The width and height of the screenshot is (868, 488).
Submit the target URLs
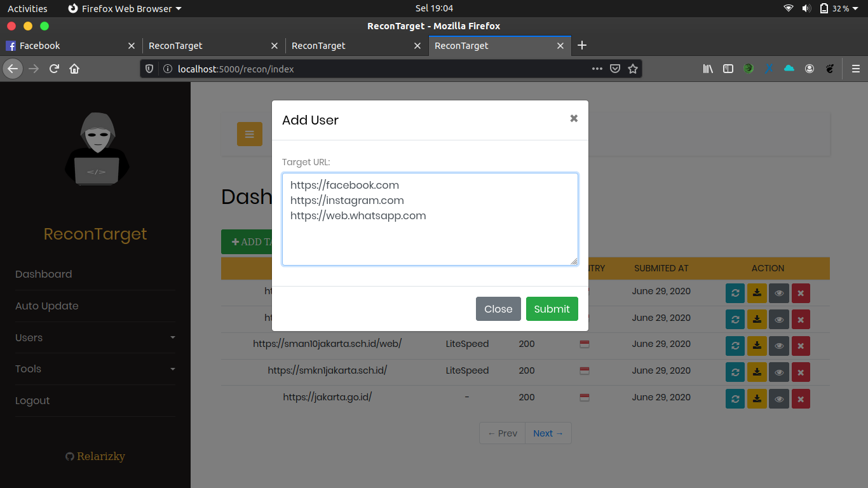click(x=552, y=309)
